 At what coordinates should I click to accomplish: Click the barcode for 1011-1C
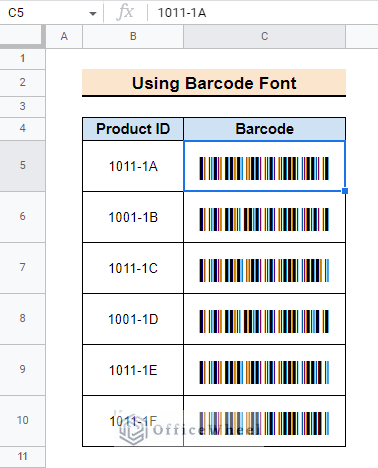pos(264,270)
